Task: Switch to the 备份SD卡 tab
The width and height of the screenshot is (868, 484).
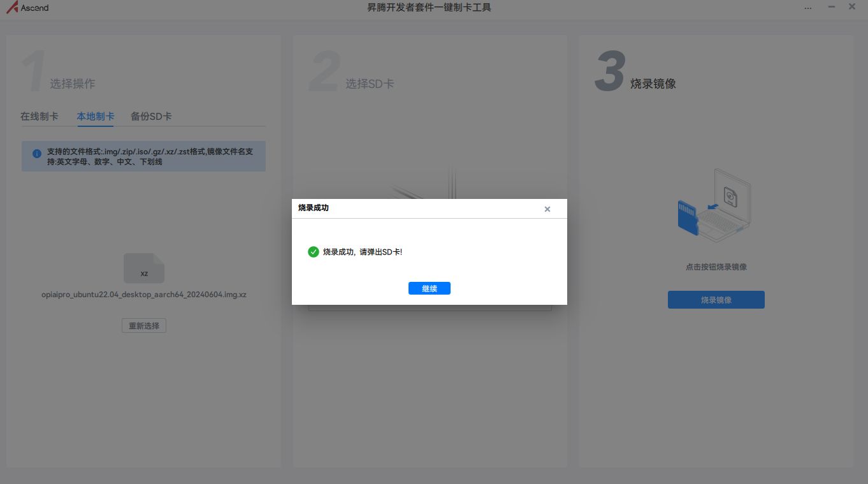Action: pyautogui.click(x=151, y=116)
